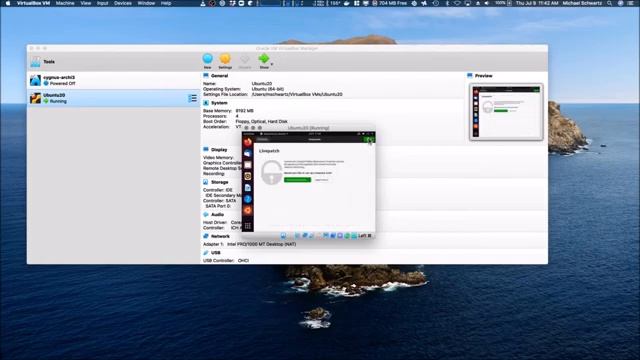Select the Ubuntu20 running virtual machine
This screenshot has width=640, height=360.
[113, 98]
